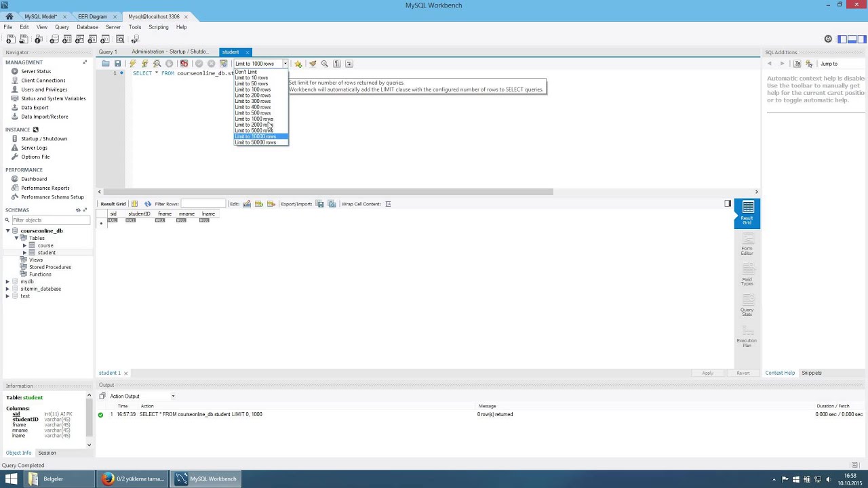Viewport: 868px width, 488px height.
Task: Choose Limit to 50000 rows option
Action: pos(261,142)
